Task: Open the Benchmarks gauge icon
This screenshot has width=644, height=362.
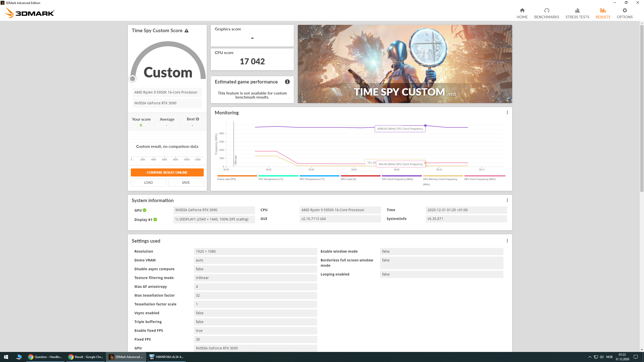Action: 546,10
